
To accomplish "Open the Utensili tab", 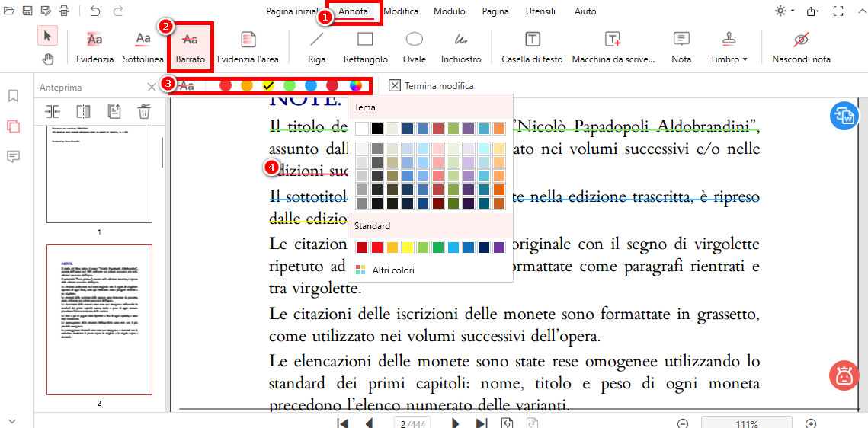I will pyautogui.click(x=541, y=11).
